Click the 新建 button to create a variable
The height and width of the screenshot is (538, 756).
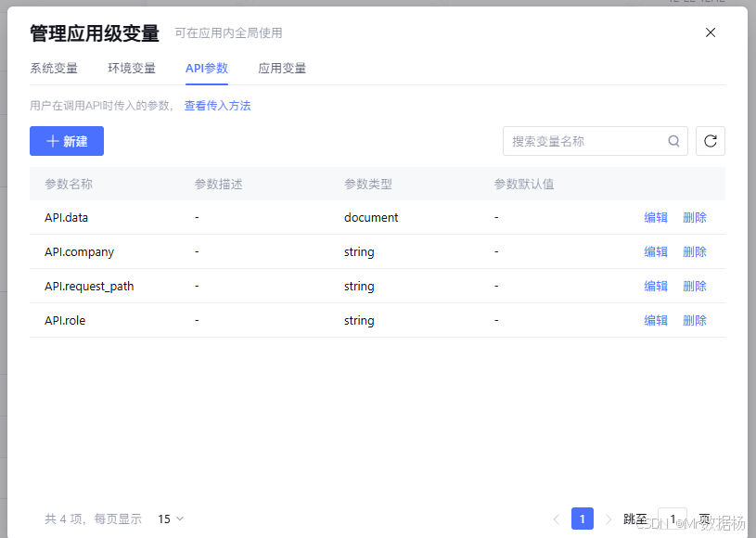(x=66, y=140)
